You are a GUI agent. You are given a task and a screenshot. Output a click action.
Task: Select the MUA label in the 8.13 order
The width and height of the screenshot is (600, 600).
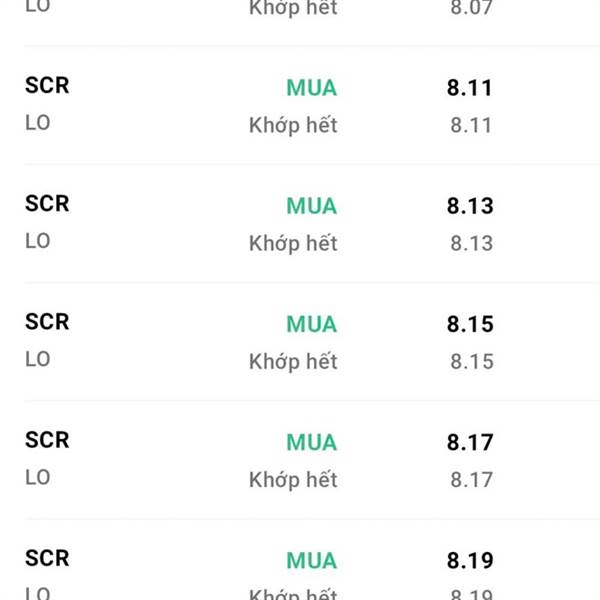312,206
